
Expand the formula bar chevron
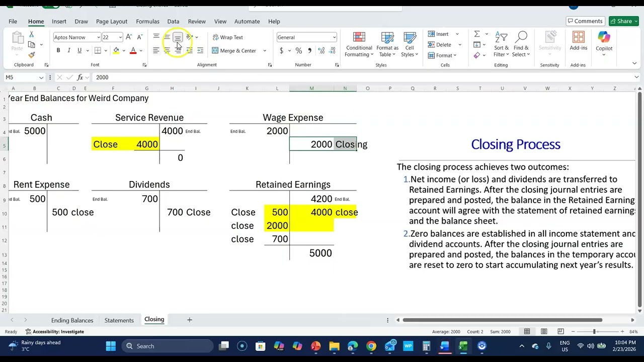click(x=636, y=77)
